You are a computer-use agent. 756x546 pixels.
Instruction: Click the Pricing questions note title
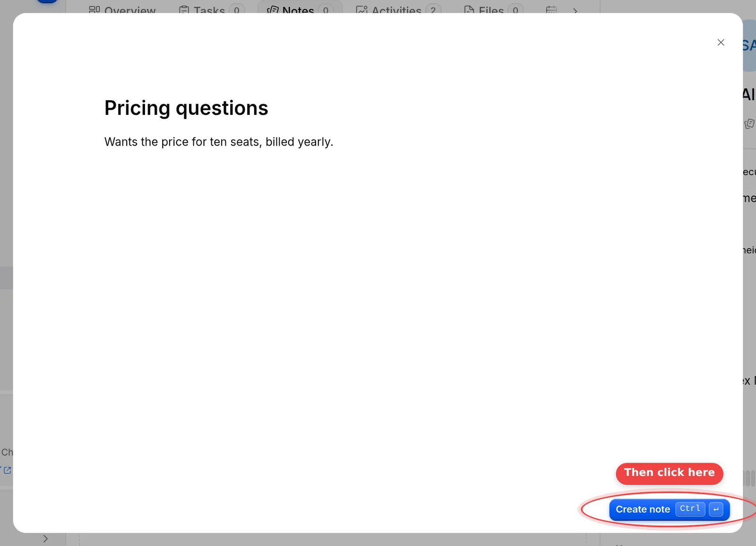click(186, 108)
